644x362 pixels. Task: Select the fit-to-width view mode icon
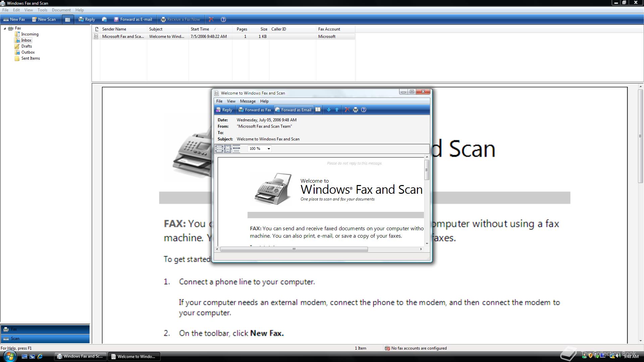click(236, 149)
